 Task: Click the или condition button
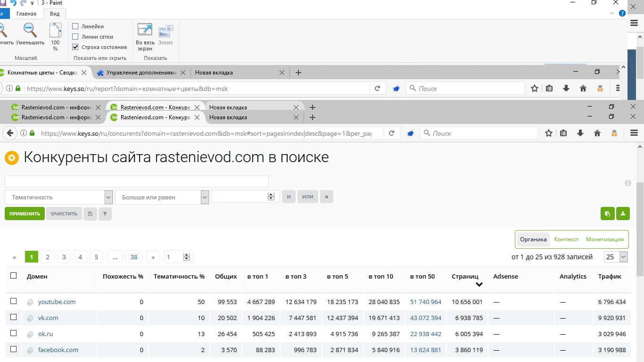click(x=307, y=197)
